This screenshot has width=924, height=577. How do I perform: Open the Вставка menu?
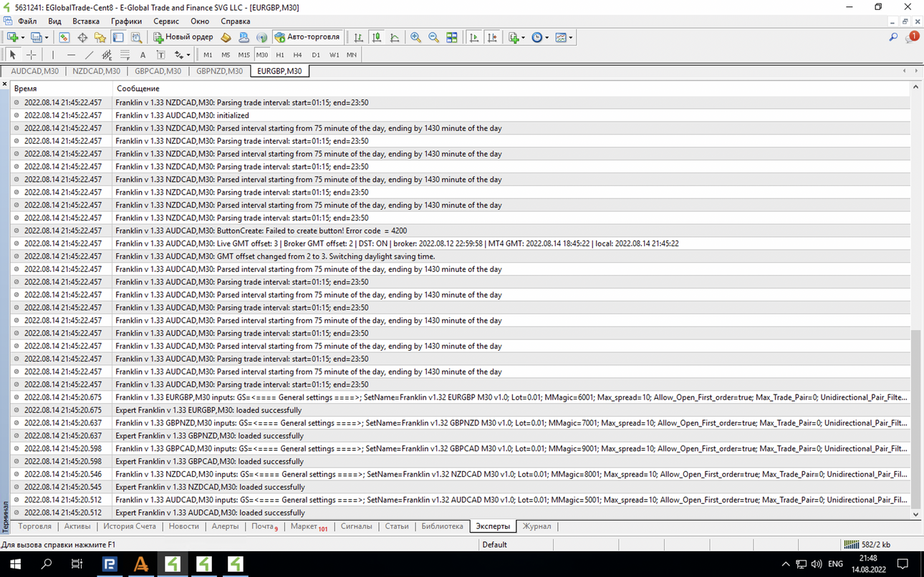click(x=86, y=21)
